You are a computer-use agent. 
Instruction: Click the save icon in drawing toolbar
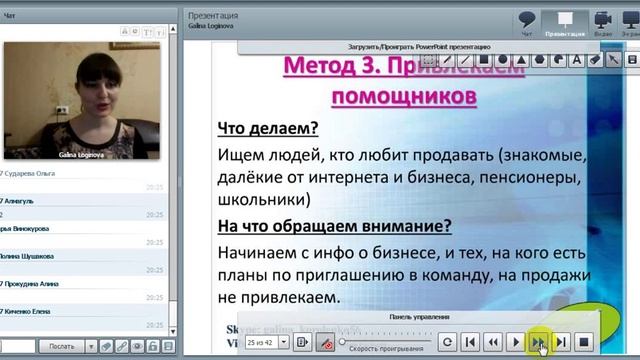coord(632,60)
